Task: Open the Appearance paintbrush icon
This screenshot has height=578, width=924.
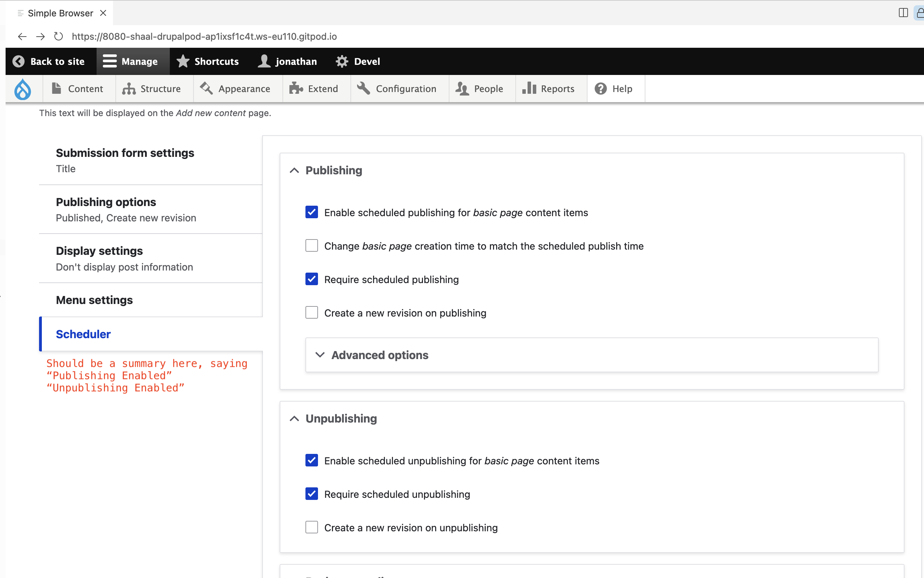Action: [206, 88]
